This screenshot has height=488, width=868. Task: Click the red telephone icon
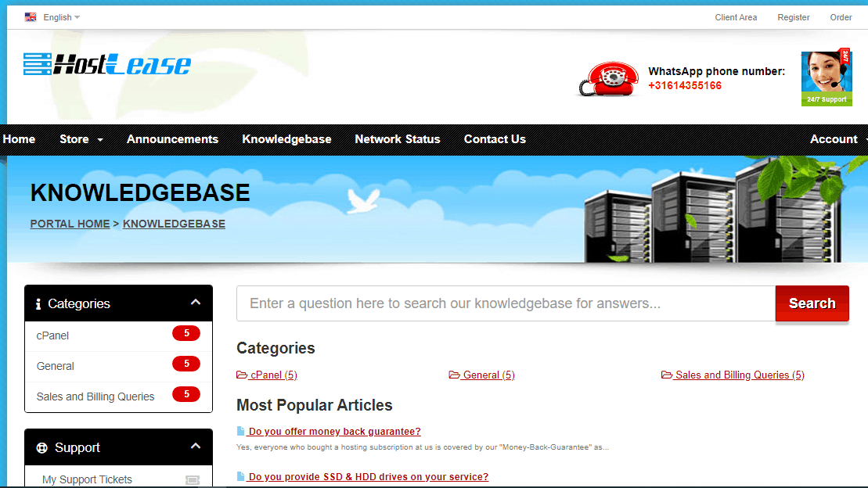click(x=609, y=79)
